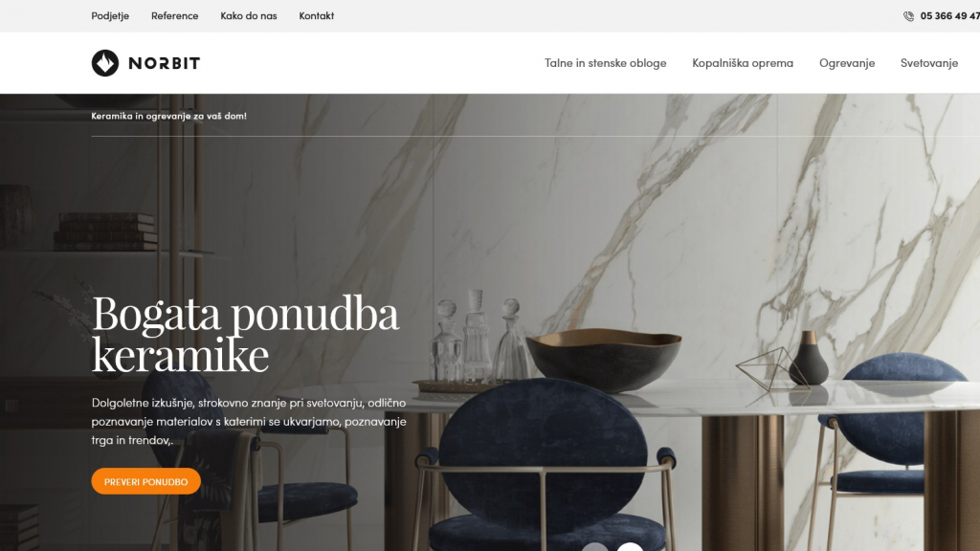This screenshot has height=551, width=980.
Task: Expand the Kopalniška oprema menu
Action: [743, 62]
